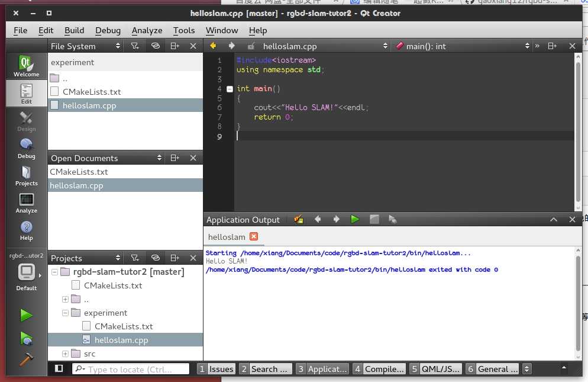Click the filter icon in the Projects pane
This screenshot has width=588, height=382.
[x=135, y=258]
